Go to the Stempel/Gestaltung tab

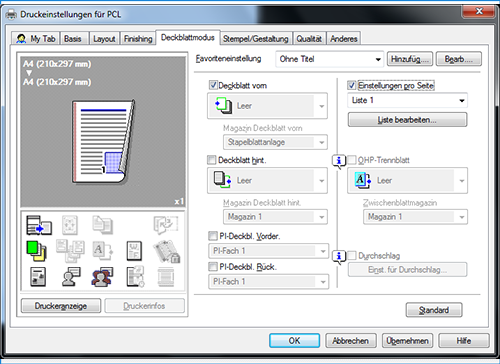[256, 39]
